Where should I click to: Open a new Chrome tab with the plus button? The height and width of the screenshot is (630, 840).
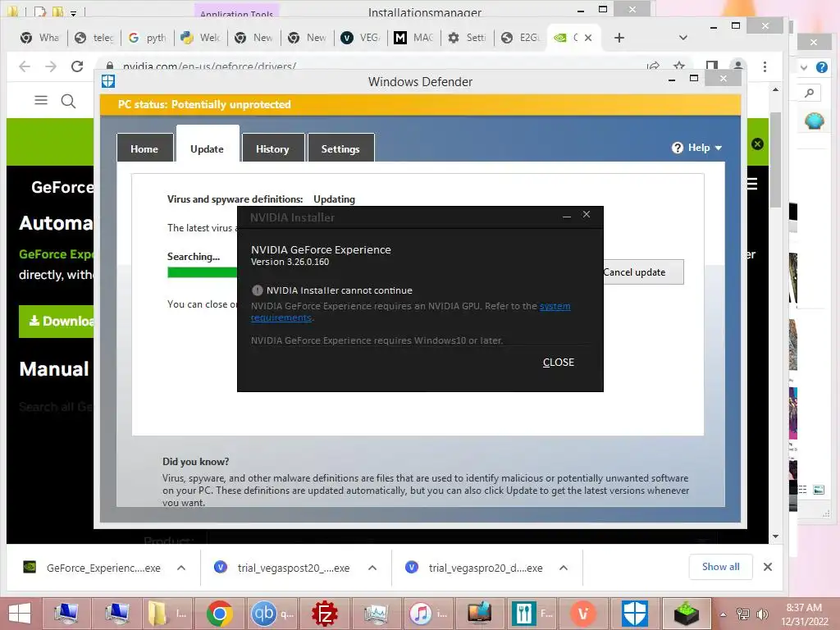pos(619,38)
